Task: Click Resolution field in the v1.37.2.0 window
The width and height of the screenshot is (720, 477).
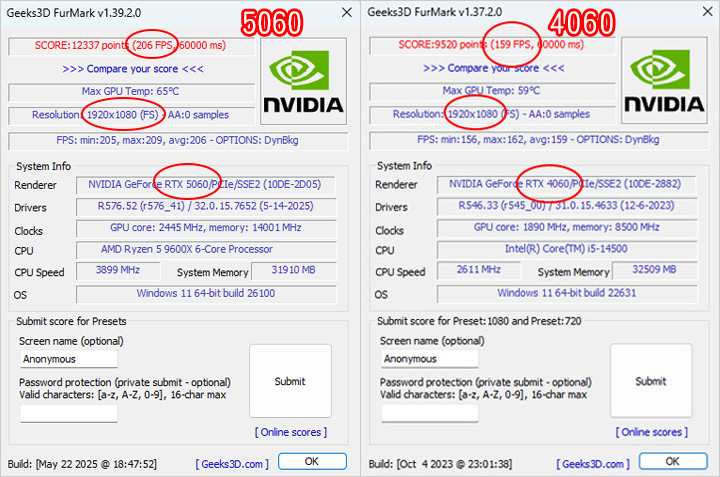Action: pyautogui.click(x=492, y=114)
